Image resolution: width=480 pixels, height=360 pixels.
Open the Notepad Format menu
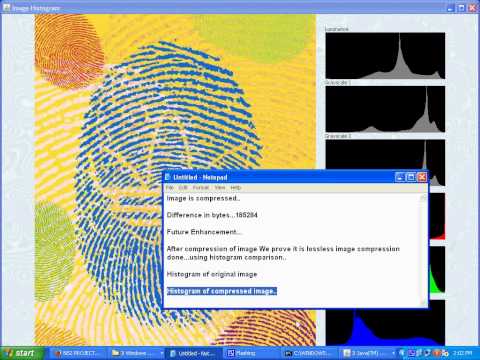[x=201, y=188]
